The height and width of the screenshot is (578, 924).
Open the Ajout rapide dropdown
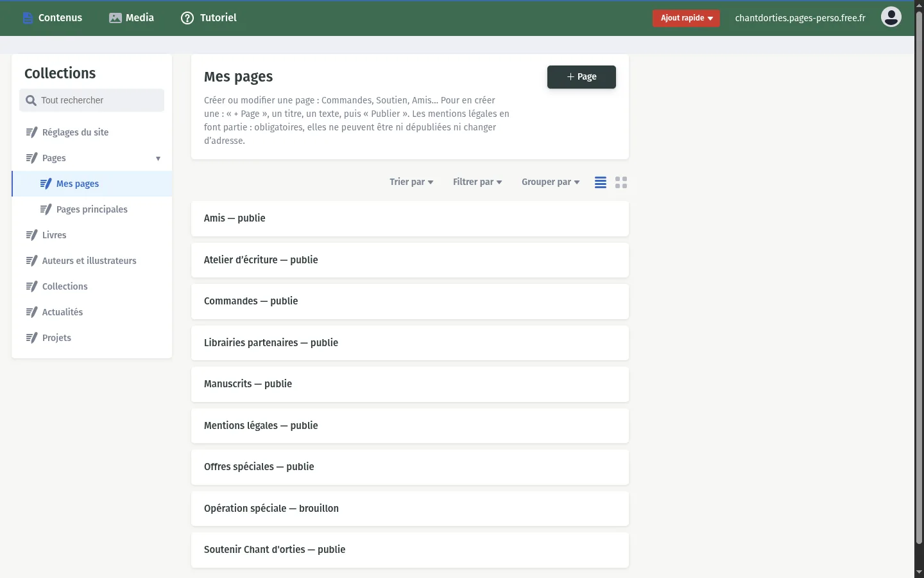(686, 18)
